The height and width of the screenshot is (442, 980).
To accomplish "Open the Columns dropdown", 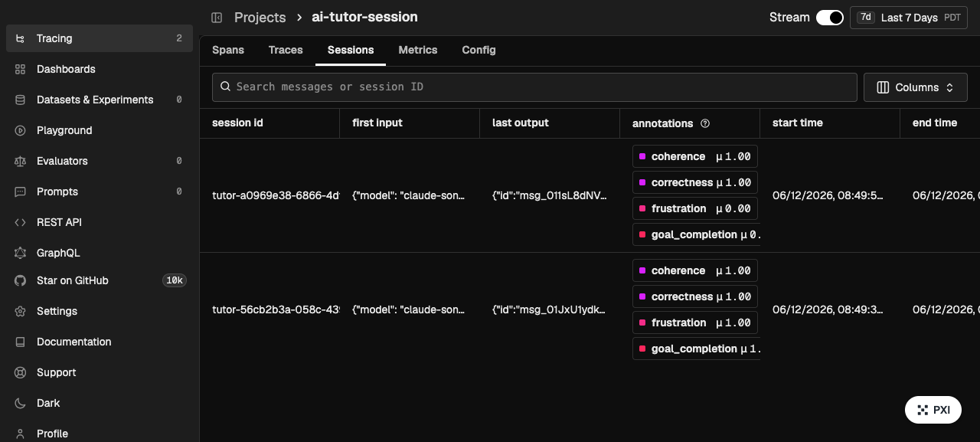I will [916, 87].
